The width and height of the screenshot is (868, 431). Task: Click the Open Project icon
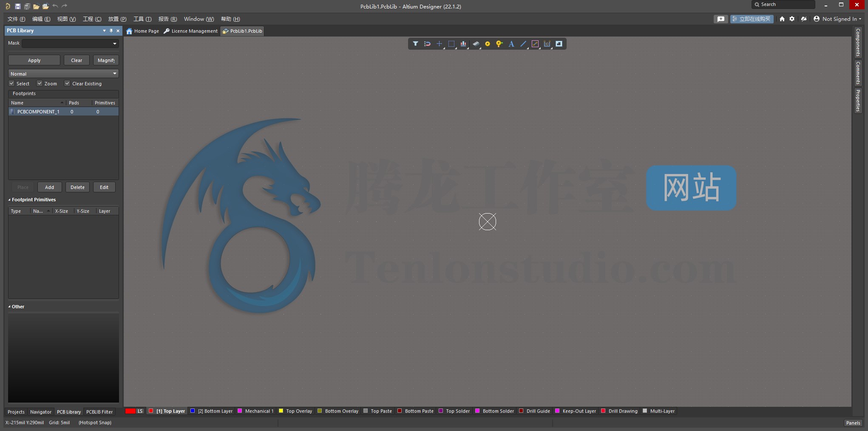(45, 6)
